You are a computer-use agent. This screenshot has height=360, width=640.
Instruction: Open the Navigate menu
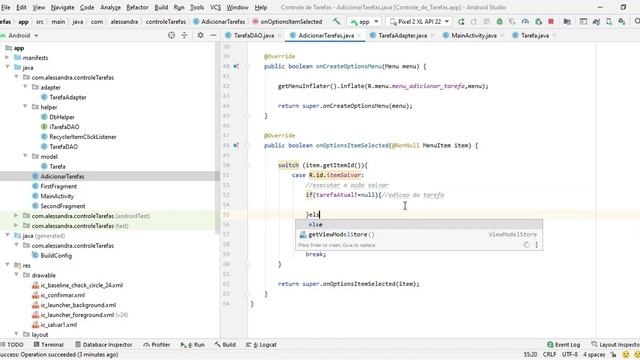point(62,7)
